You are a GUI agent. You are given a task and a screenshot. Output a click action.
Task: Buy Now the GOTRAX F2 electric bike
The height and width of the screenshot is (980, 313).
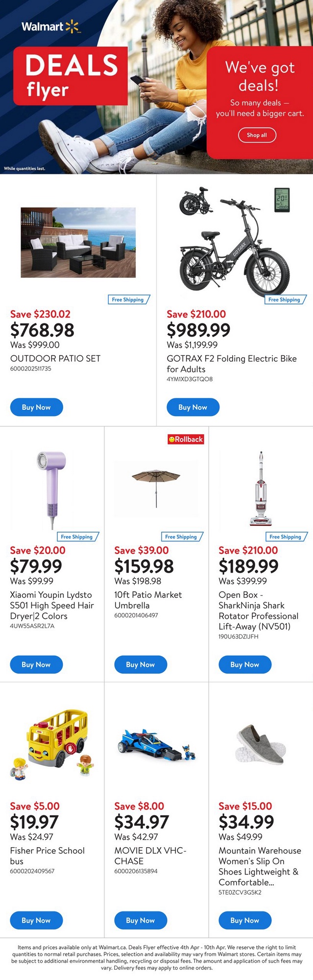(193, 407)
